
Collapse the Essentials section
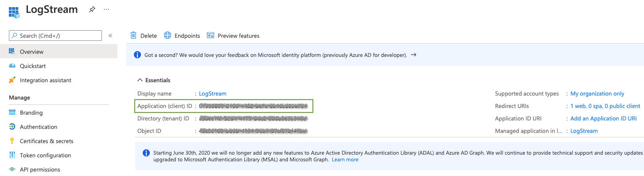click(x=154, y=80)
